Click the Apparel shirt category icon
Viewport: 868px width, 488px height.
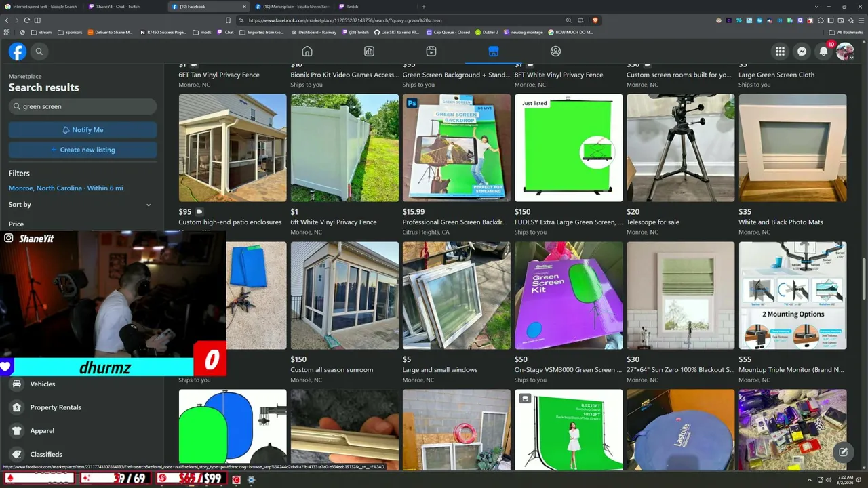click(17, 431)
